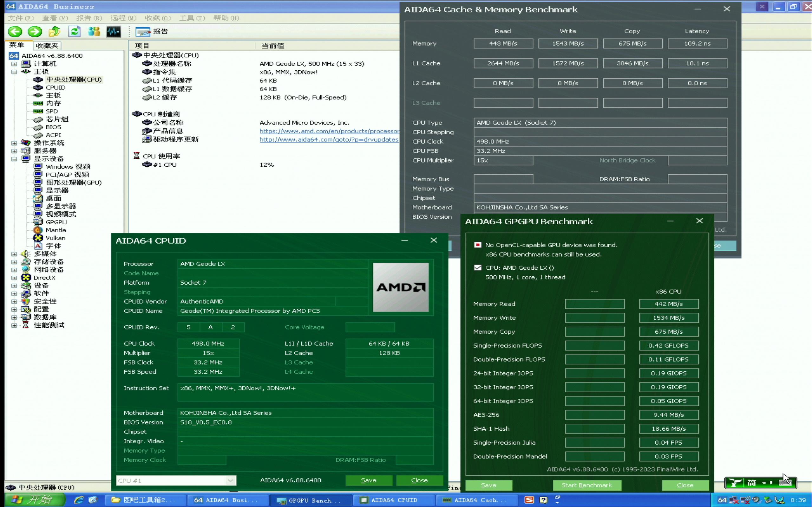The height and width of the screenshot is (507, 812).
Task: Open the system monitor graph icon
Action: coord(114,32)
